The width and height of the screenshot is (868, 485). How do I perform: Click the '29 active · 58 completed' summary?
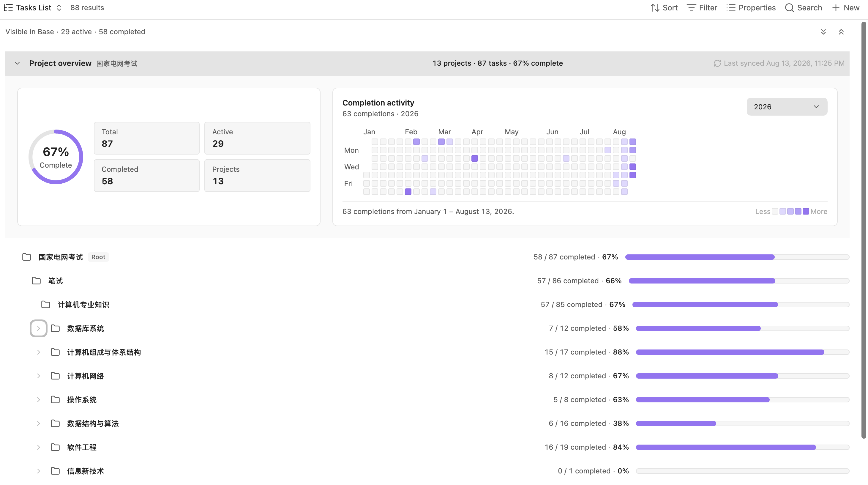103,32
